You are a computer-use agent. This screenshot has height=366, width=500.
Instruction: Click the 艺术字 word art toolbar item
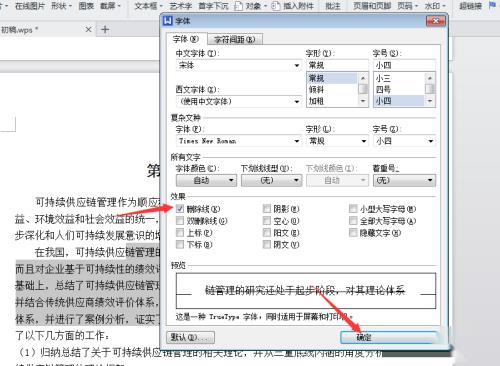click(181, 6)
